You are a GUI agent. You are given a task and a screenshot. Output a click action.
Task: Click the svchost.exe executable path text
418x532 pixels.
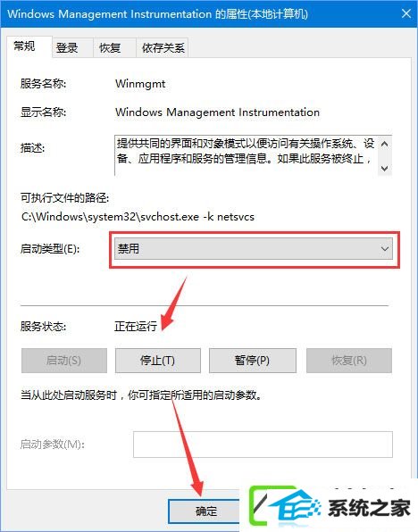pyautogui.click(x=138, y=217)
